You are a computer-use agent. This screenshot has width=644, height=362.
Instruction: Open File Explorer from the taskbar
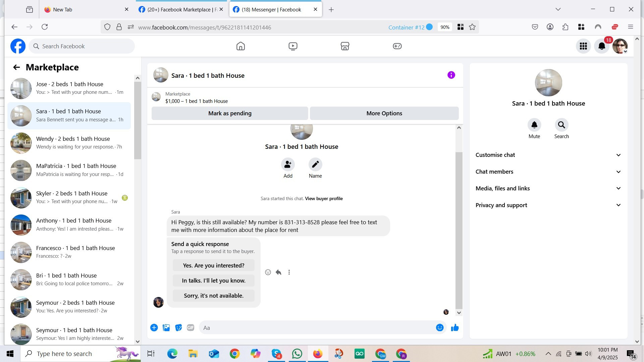pos(193,354)
